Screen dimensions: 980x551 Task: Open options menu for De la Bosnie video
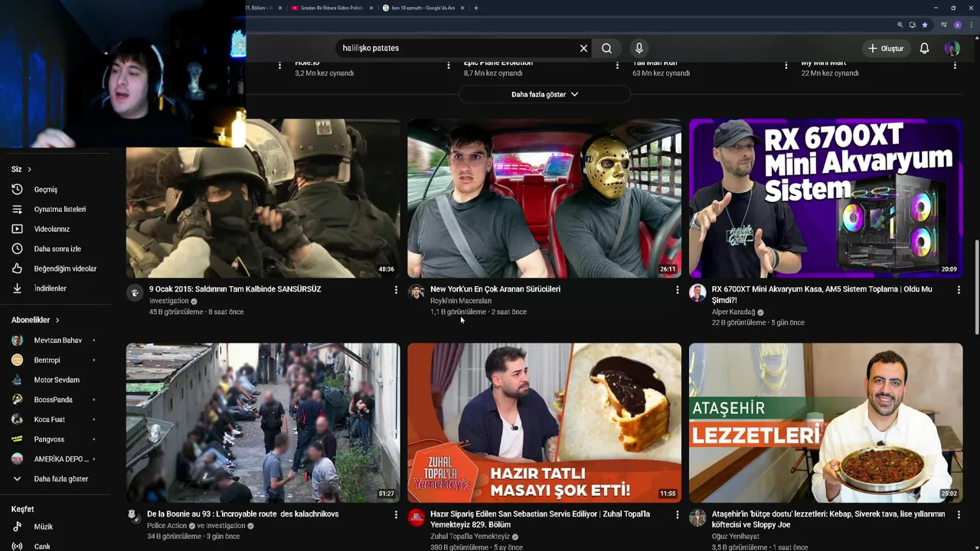(396, 515)
